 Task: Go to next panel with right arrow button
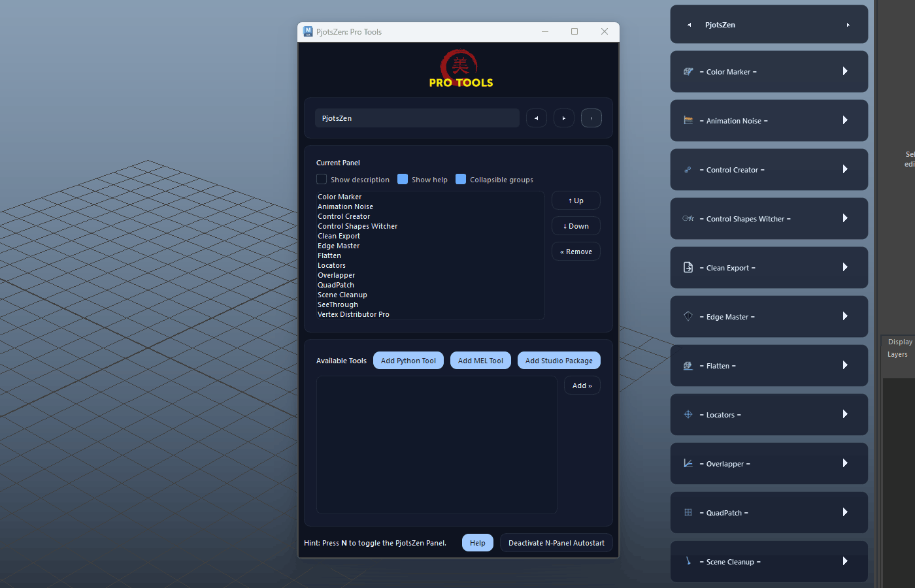pos(564,118)
